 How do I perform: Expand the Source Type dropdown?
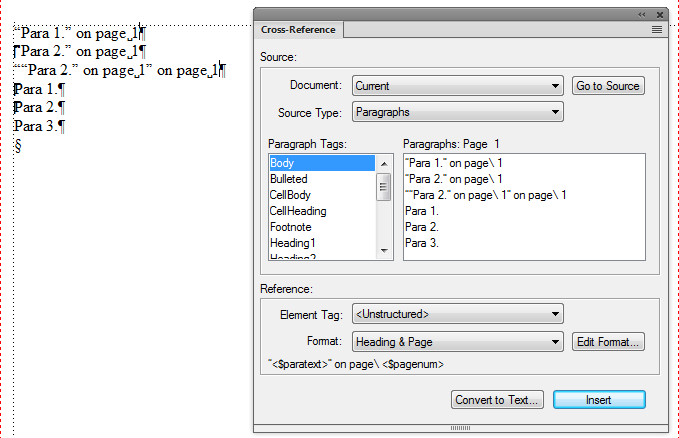[458, 112]
